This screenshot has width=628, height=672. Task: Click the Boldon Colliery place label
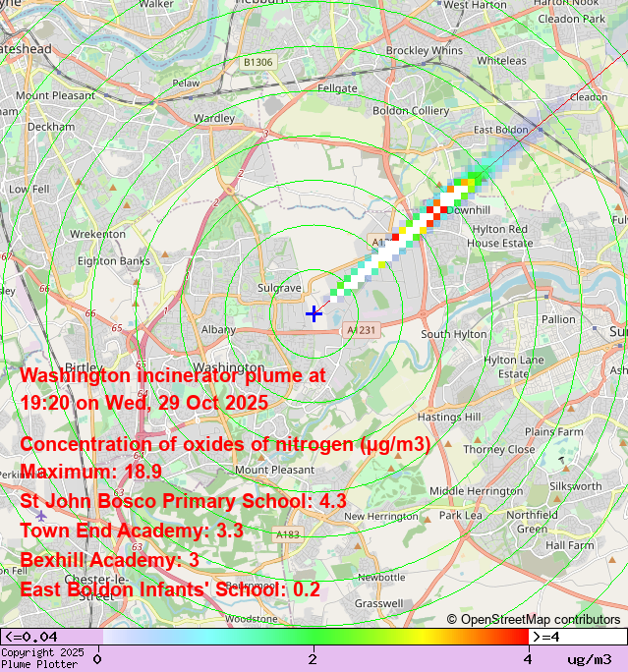click(410, 111)
